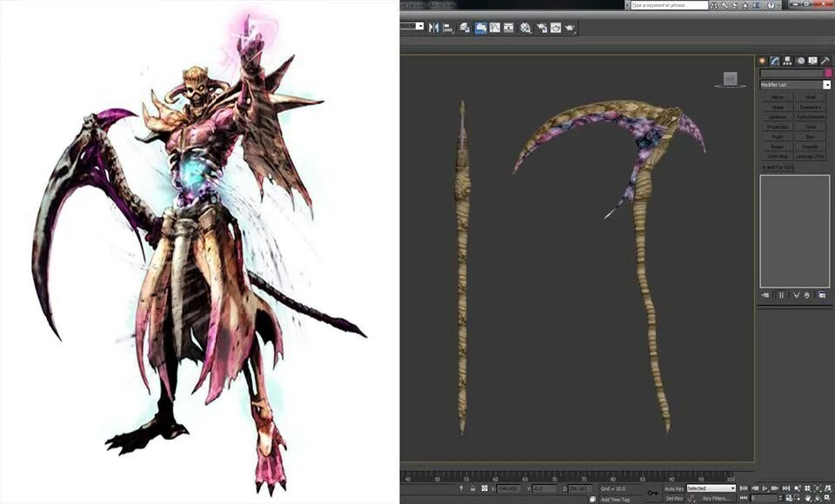The image size is (835, 504).
Task: Click the Remove modifier trash icon
Action: [x=807, y=295]
